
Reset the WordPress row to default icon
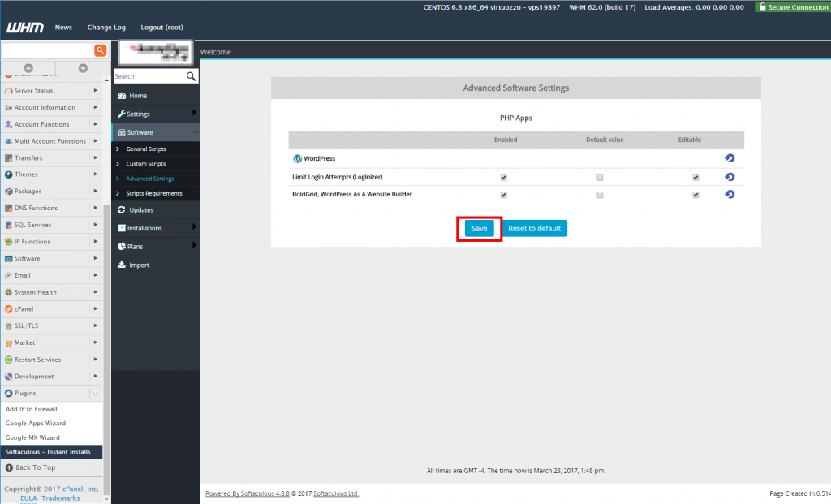click(730, 158)
